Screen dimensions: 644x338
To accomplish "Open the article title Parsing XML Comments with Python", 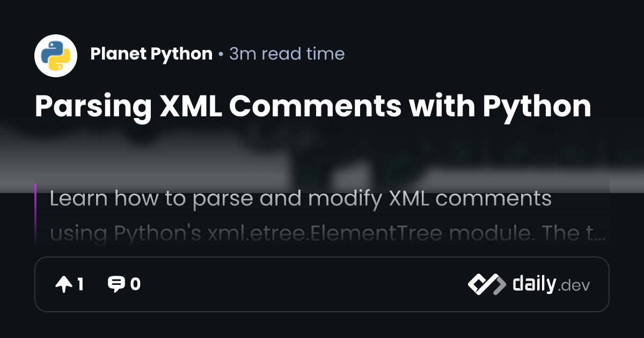I will [313, 107].
